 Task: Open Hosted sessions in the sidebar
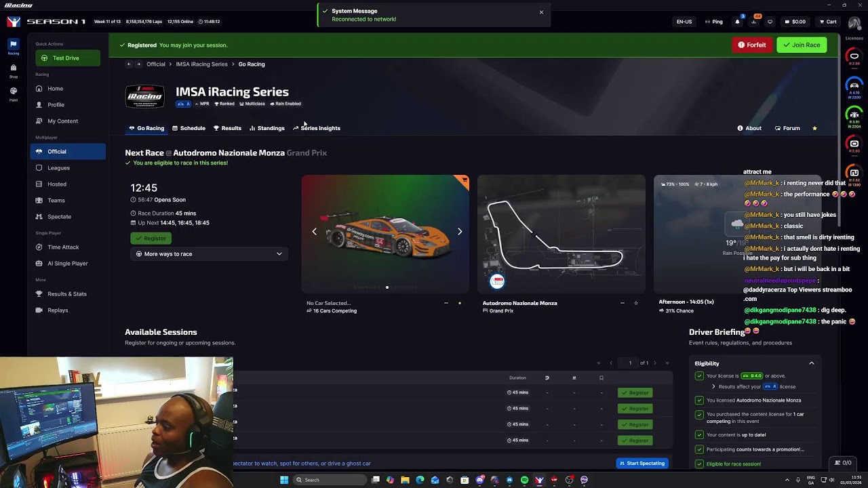pyautogui.click(x=57, y=184)
